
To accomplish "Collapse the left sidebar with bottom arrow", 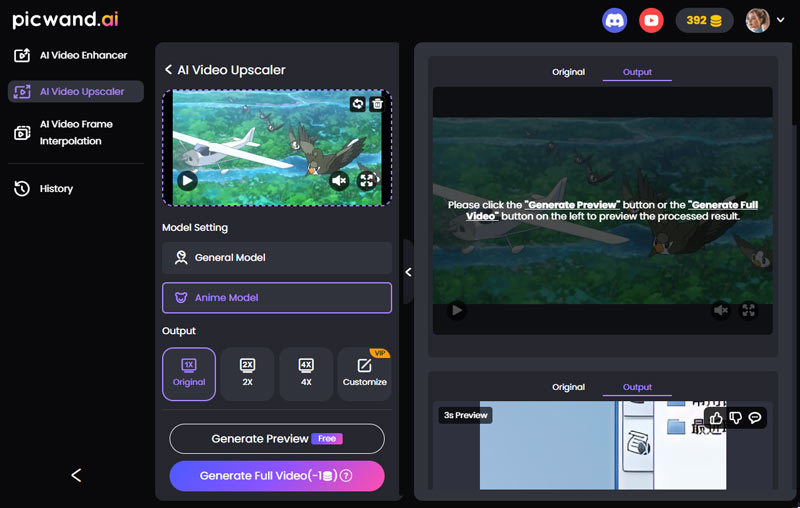I will click(x=76, y=475).
